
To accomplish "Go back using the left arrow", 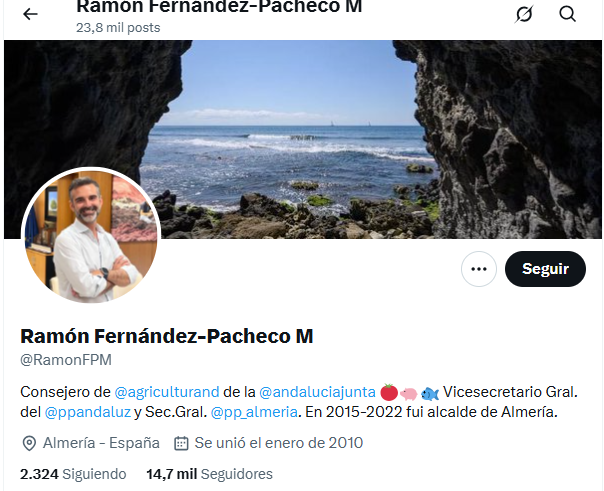I will [x=30, y=14].
